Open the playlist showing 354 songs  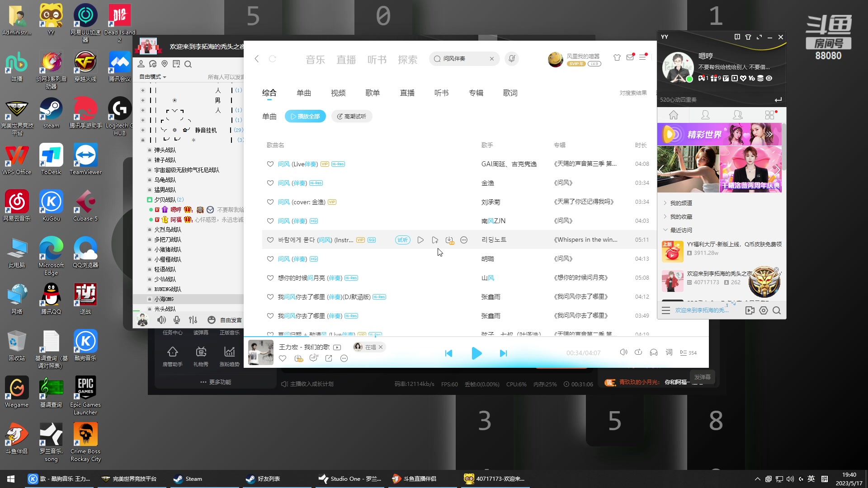[x=689, y=353]
